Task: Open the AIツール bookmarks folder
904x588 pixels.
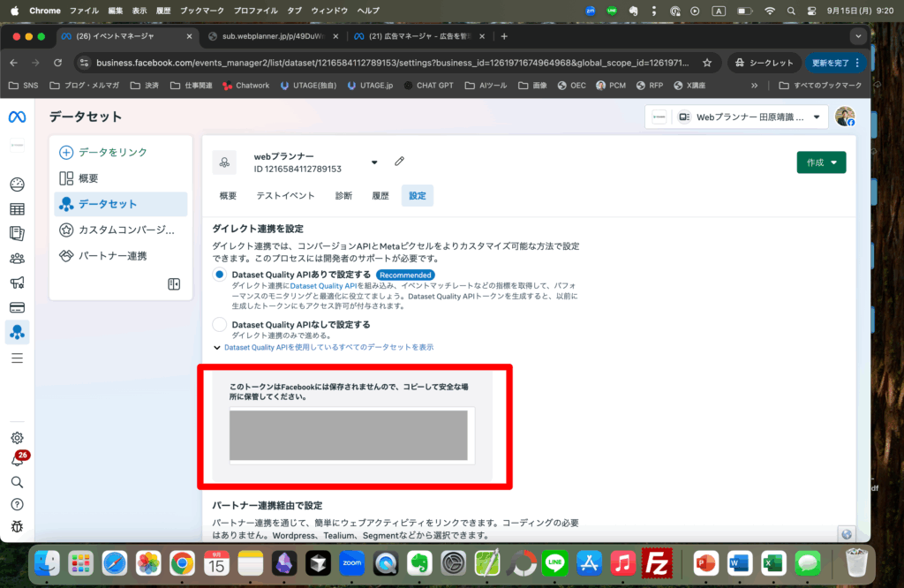Action: coord(486,86)
